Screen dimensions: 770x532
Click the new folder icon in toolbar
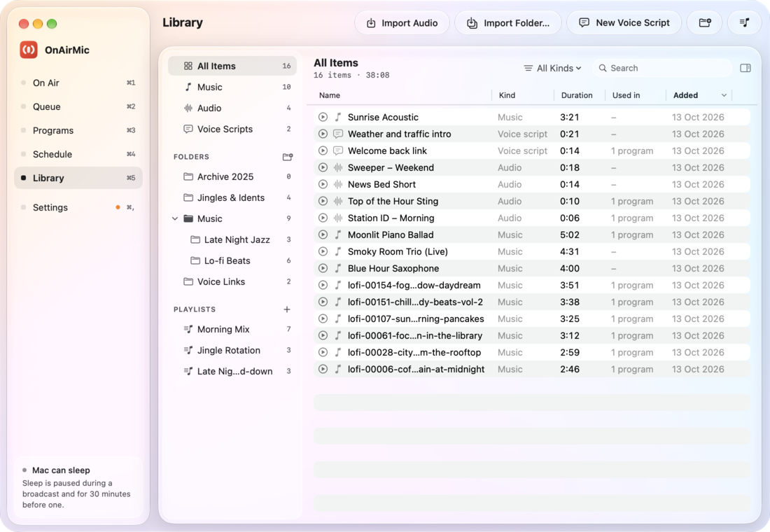[705, 22]
